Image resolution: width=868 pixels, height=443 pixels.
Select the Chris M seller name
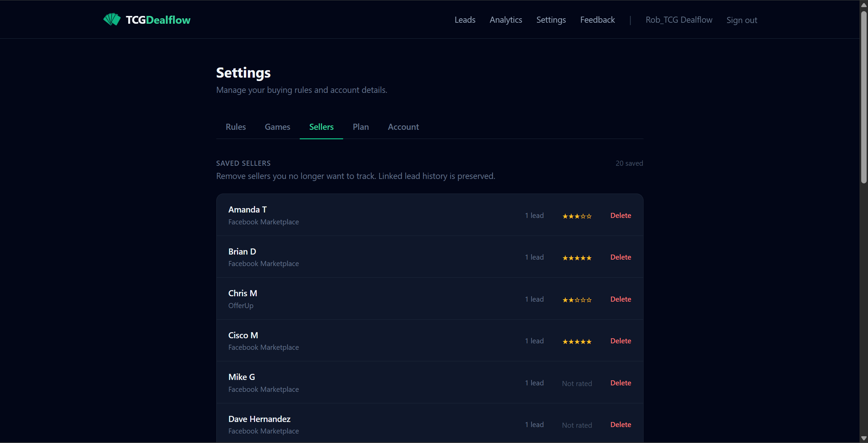(243, 294)
